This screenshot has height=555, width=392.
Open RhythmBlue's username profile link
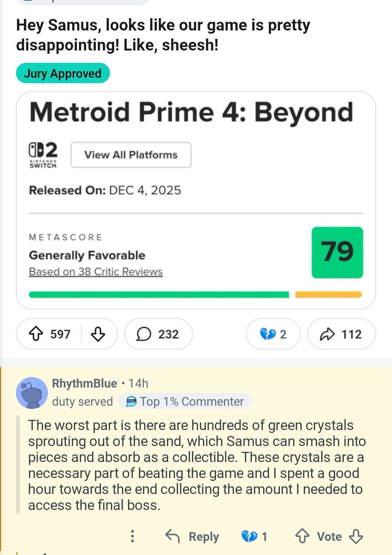[x=85, y=383]
